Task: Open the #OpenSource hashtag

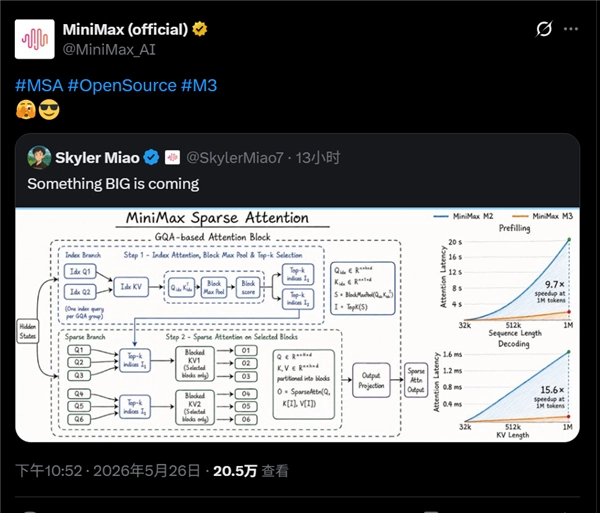Action: tap(122, 85)
